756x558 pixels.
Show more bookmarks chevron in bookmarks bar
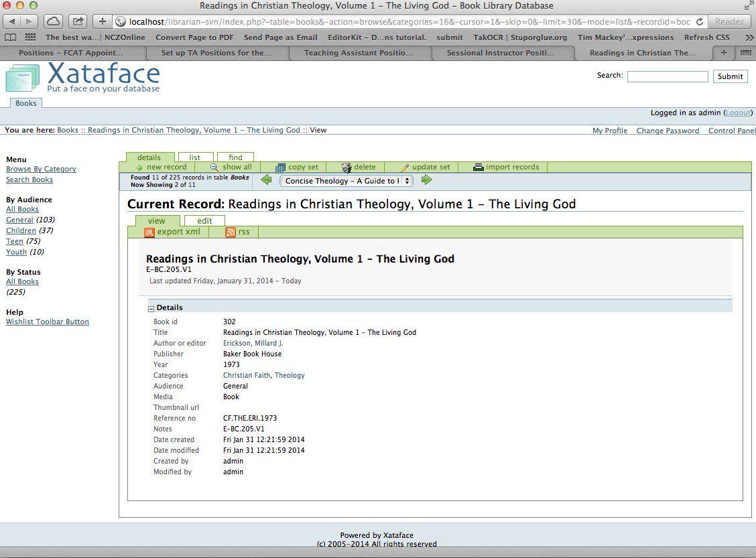(749, 37)
